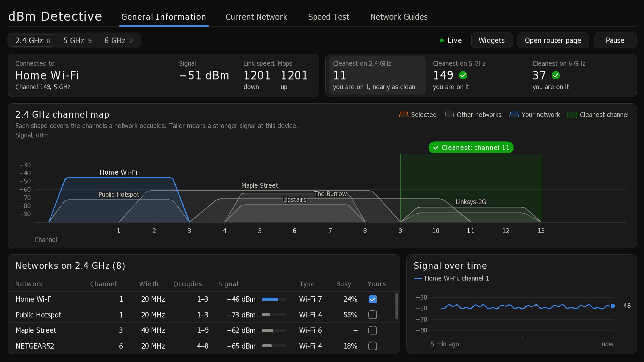Click the green checkmark beside channel 37
Viewport: 644px width, 362px height.
click(555, 75)
